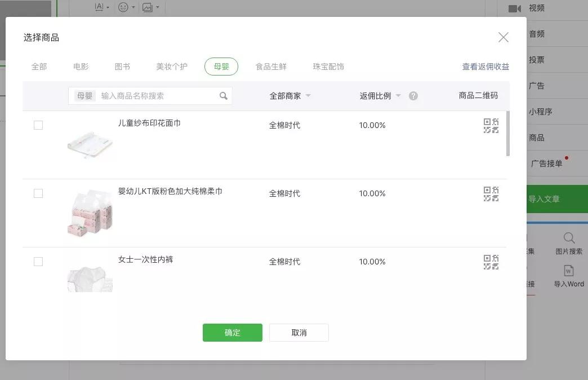
Task: Click the product list vertical scrollbar
Action: (508, 133)
